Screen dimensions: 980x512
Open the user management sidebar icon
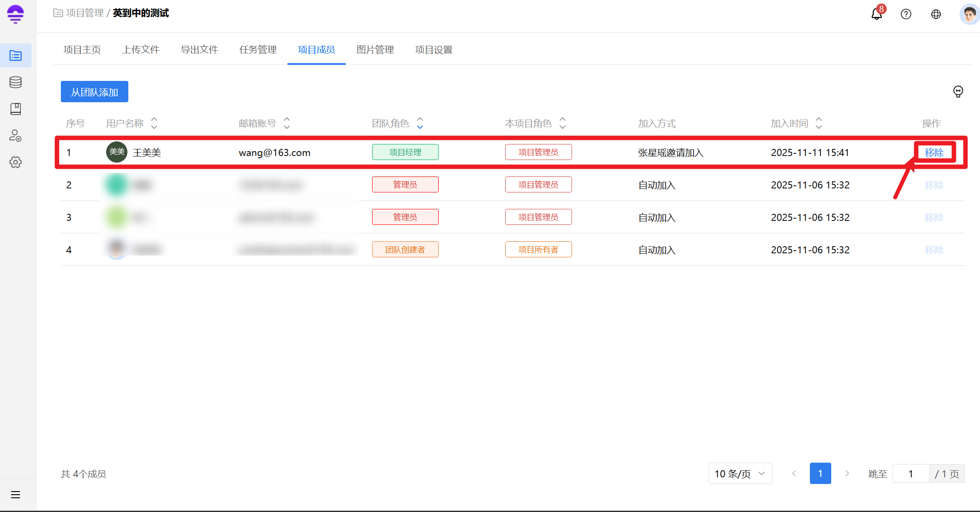click(x=16, y=136)
